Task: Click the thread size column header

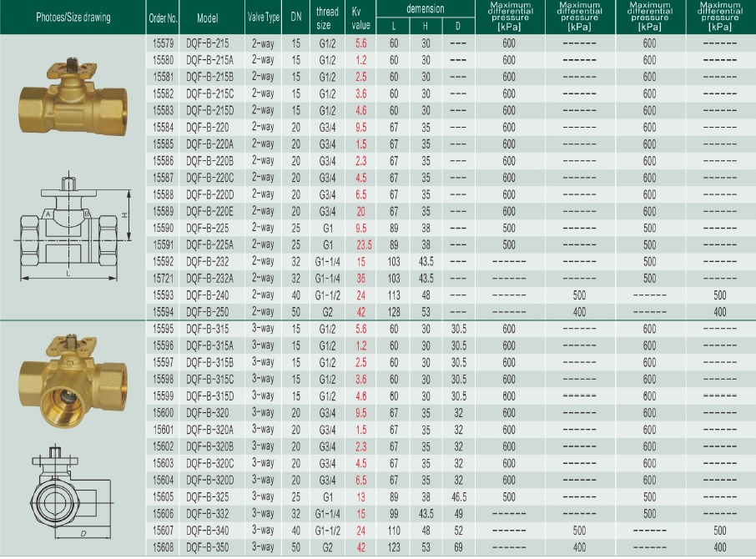Action: 327,18
